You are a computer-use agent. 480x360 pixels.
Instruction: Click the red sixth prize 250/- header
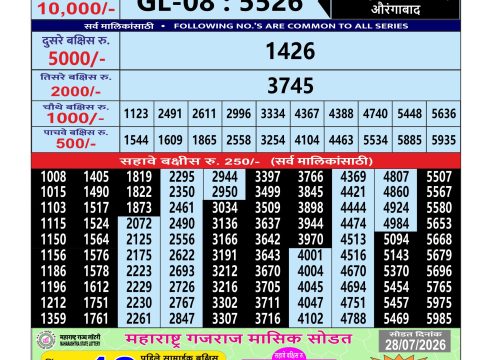pos(246,161)
